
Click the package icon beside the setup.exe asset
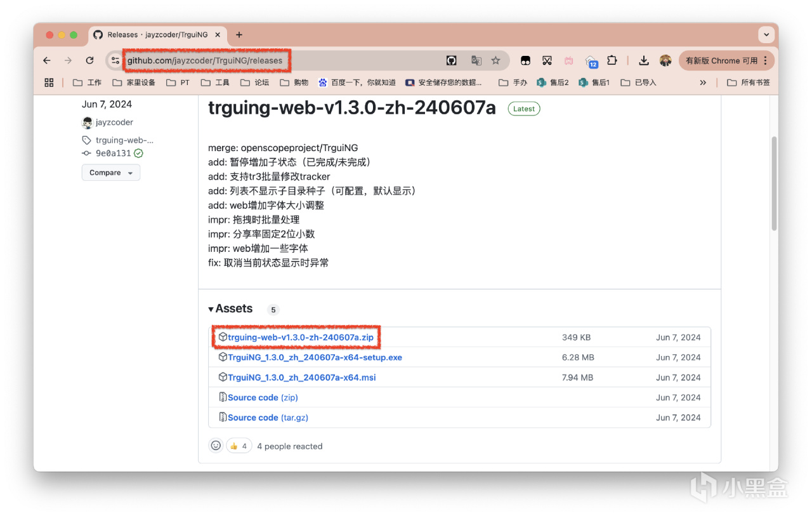(x=223, y=357)
